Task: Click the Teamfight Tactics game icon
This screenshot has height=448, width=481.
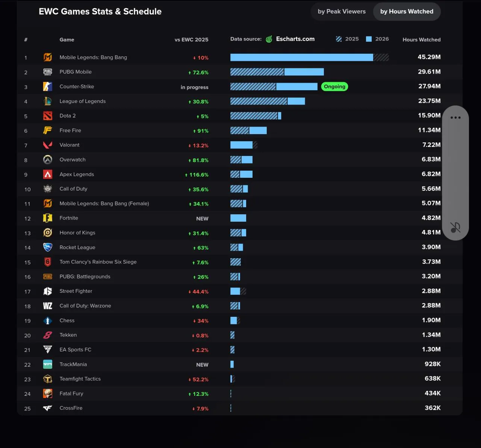Action: pos(48,379)
